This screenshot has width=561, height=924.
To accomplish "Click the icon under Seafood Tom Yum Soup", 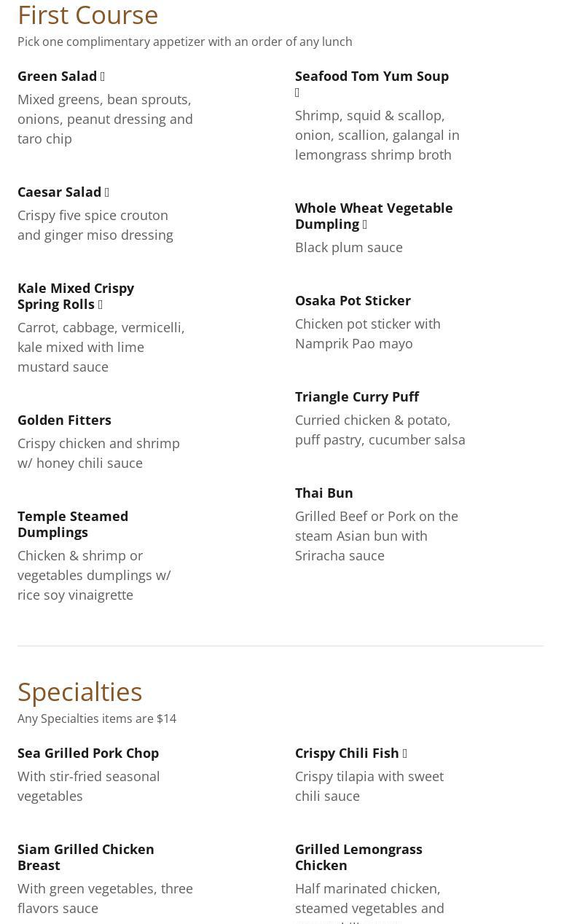I will coord(297,93).
